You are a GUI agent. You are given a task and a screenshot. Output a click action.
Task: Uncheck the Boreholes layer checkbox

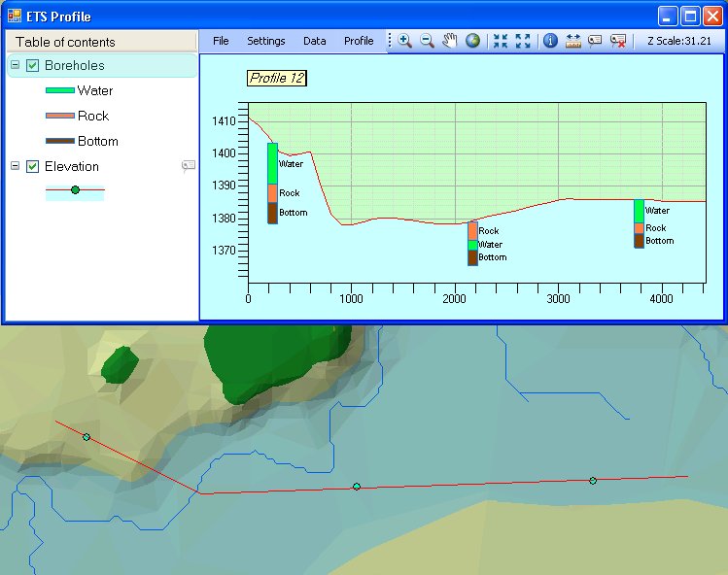tap(32, 66)
